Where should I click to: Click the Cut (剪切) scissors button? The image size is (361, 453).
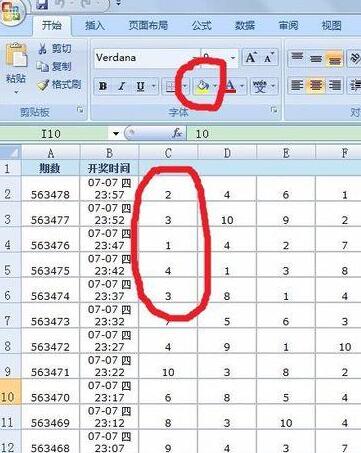coord(55,49)
